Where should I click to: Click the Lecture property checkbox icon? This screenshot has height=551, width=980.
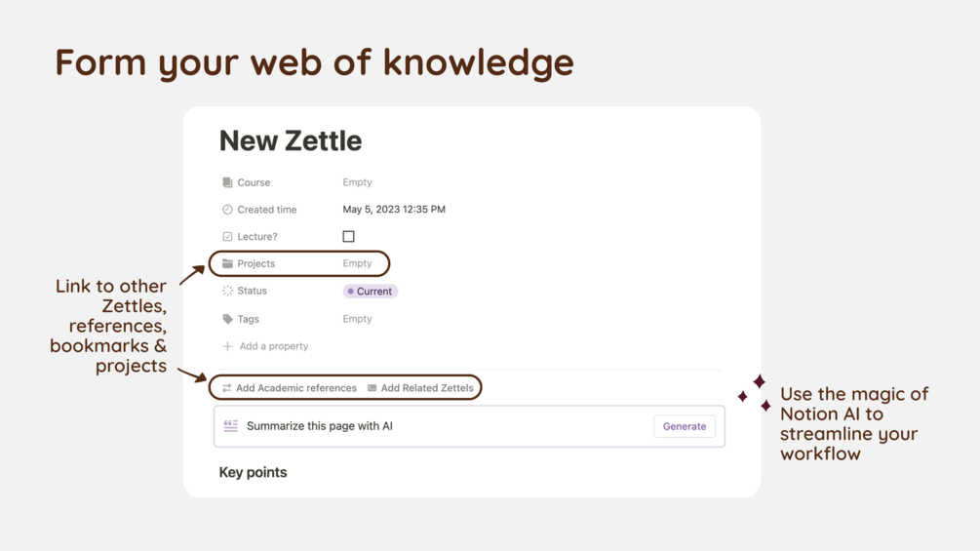[x=227, y=237]
